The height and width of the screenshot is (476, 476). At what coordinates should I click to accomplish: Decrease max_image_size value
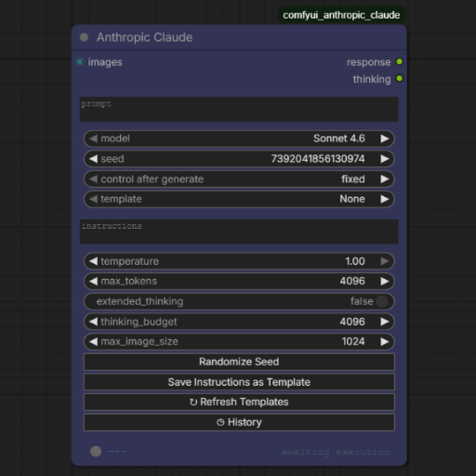pos(93,341)
